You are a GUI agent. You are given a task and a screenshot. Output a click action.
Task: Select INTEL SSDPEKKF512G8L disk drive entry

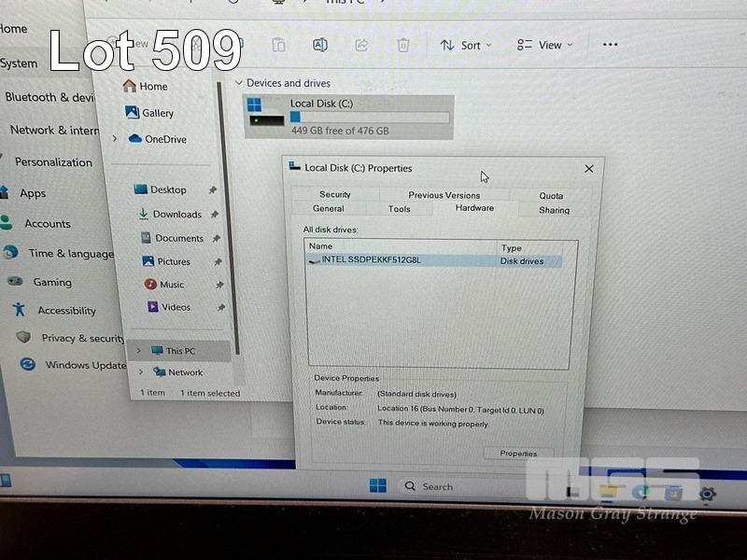coord(372,260)
